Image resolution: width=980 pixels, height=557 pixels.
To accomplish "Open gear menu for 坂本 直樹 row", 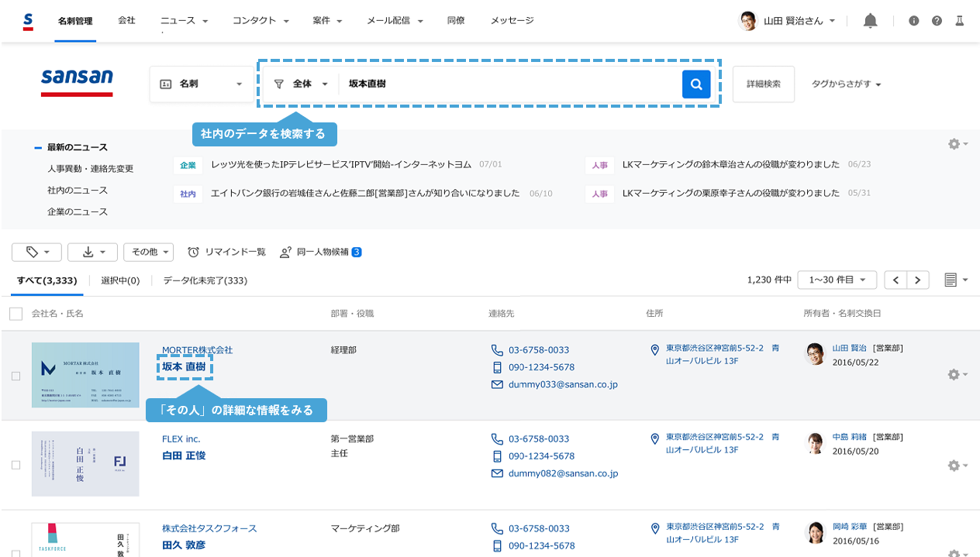I will coord(958,375).
